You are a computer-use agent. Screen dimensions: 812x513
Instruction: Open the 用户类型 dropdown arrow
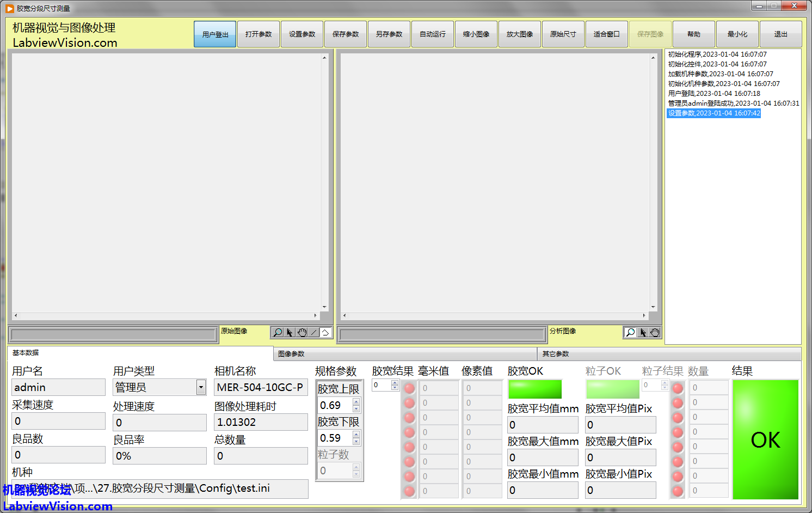[x=201, y=387]
